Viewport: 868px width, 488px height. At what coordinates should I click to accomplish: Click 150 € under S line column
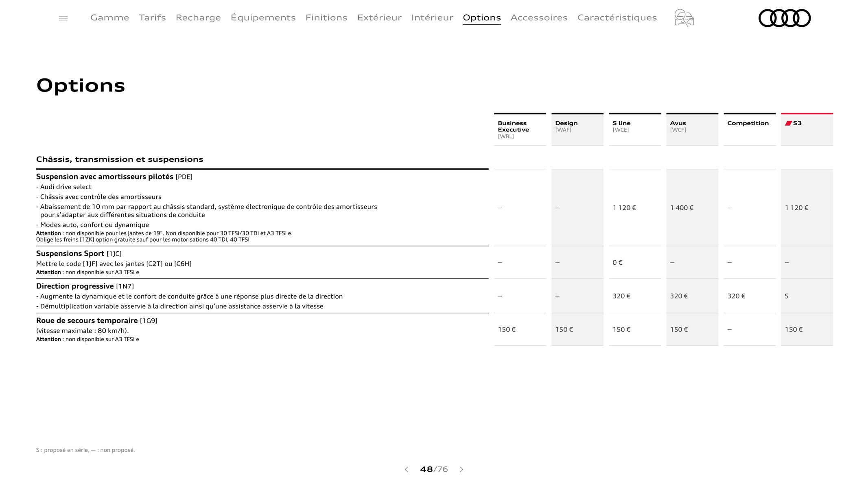point(621,330)
